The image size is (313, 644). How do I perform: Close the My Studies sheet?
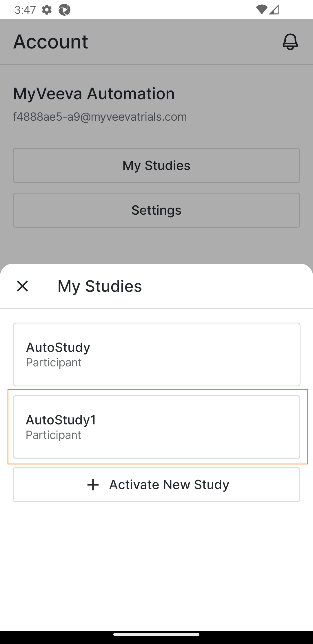22,286
